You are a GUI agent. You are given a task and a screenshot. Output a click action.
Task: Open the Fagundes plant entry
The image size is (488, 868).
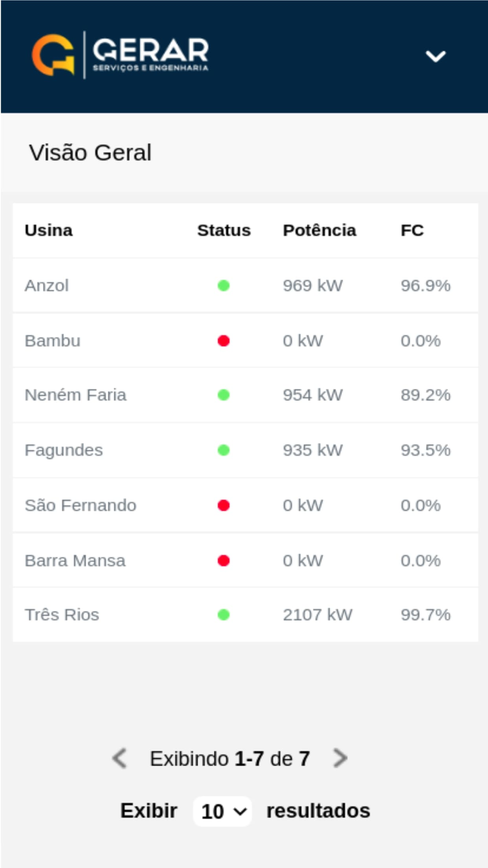tap(64, 450)
